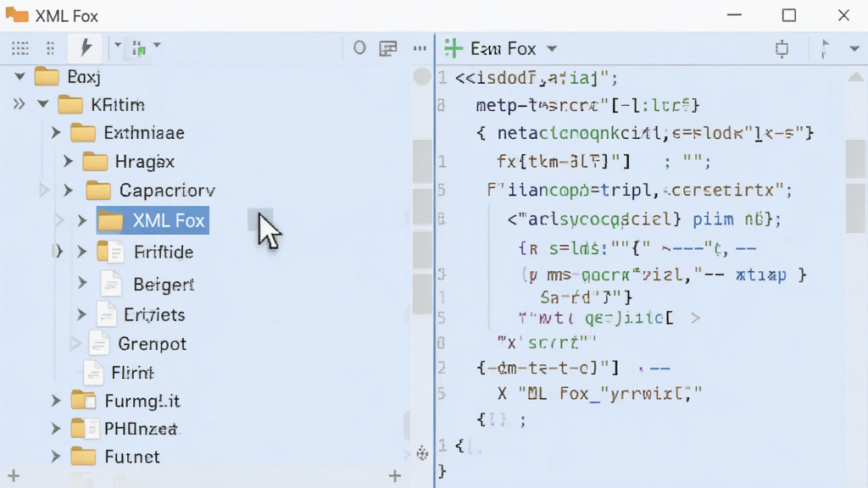Expand the Beigert item
This screenshot has width=868, height=488.
click(x=82, y=283)
